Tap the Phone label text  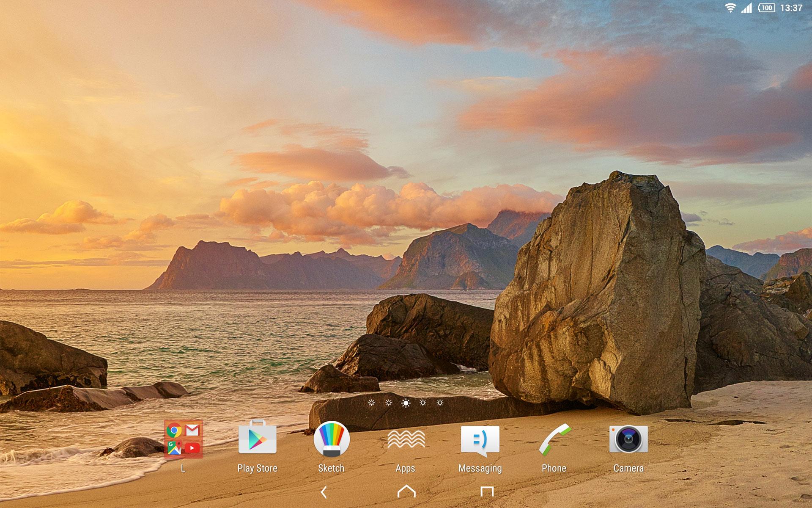click(x=554, y=468)
